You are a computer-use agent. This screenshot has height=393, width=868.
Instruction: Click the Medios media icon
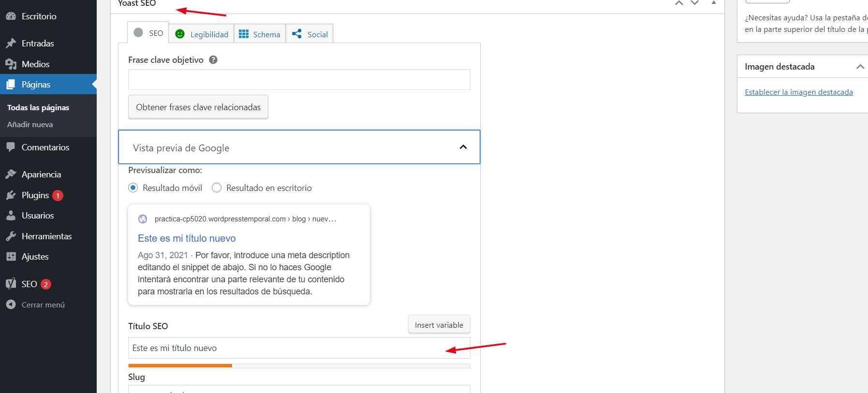(x=11, y=64)
